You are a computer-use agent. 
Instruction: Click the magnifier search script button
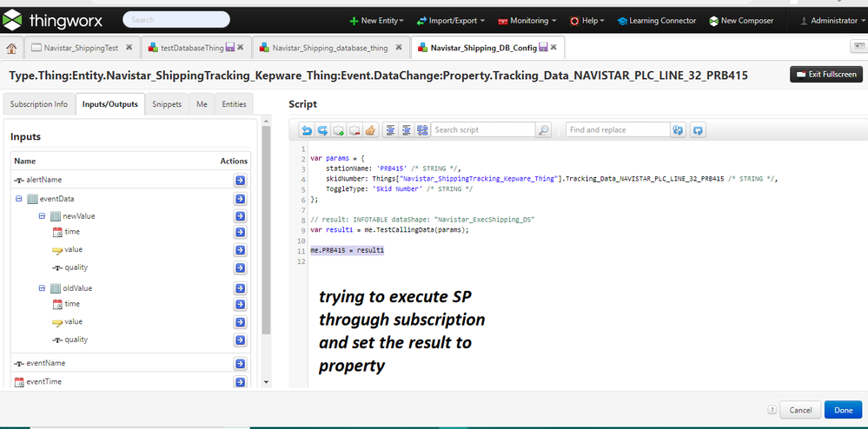tap(544, 130)
